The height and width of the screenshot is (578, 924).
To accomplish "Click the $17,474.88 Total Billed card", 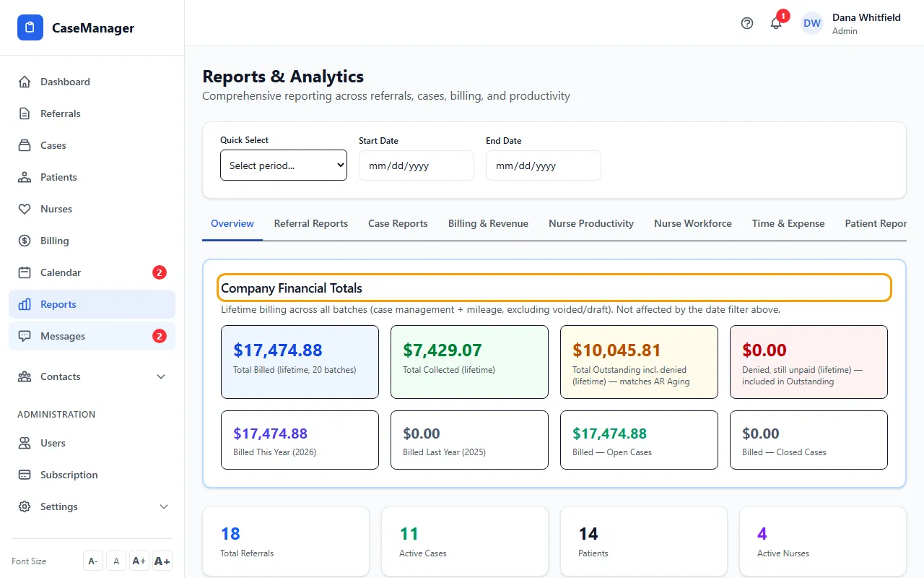I will coord(300,362).
